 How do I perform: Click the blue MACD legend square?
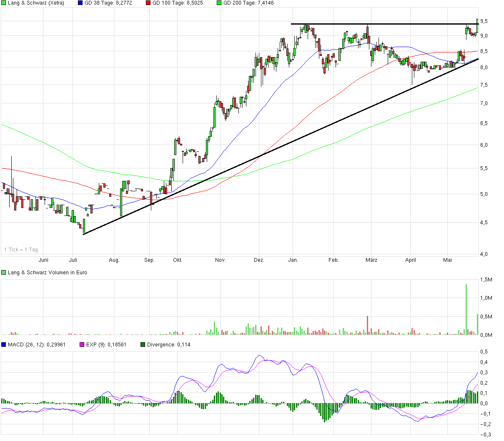click(4, 345)
